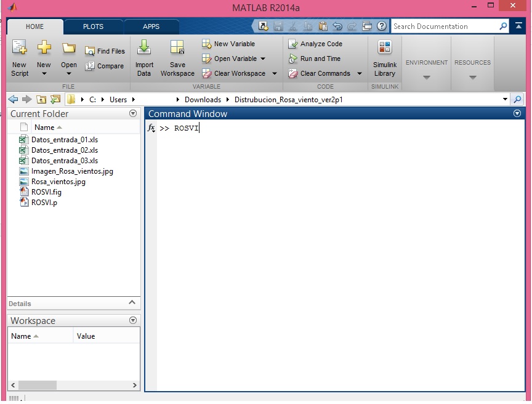532x404 pixels.
Task: Click the Save Workspace icon
Action: [x=177, y=47]
